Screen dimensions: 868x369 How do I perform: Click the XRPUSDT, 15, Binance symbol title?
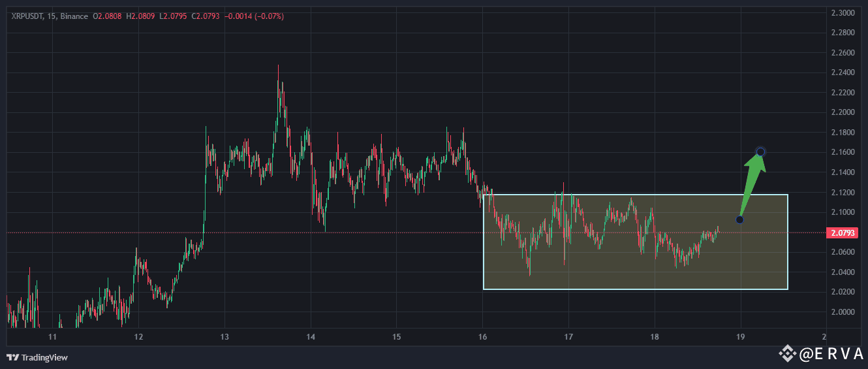[x=49, y=16]
